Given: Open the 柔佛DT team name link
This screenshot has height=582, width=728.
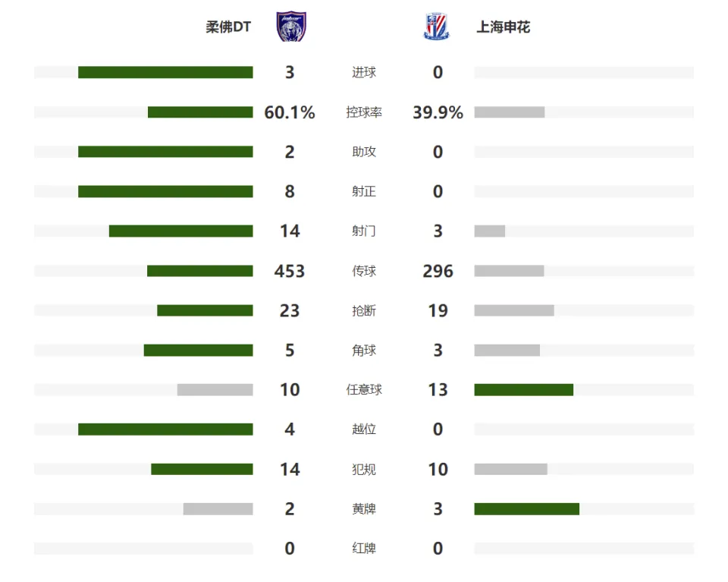Looking at the screenshot, I should (228, 27).
